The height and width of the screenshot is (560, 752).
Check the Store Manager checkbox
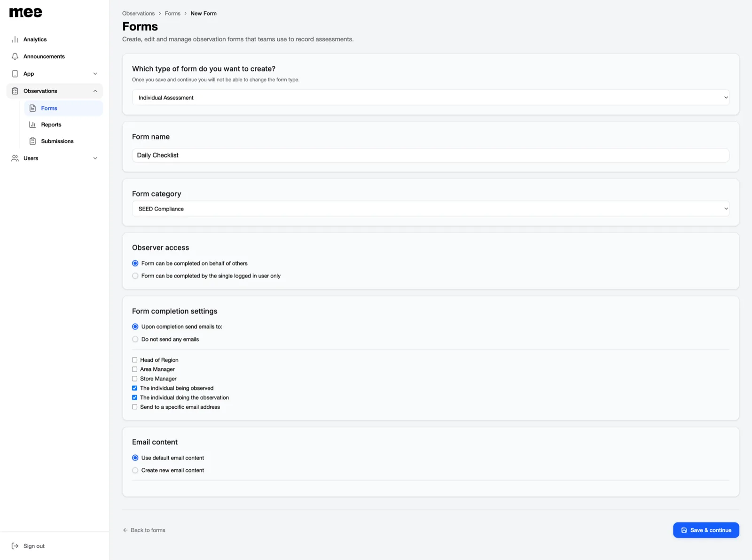(x=135, y=379)
